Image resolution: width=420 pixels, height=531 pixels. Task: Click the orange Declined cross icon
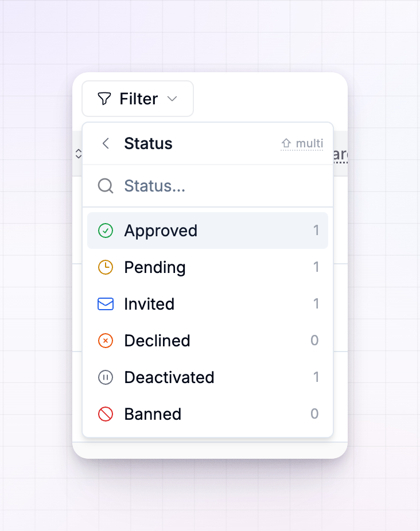tap(106, 341)
